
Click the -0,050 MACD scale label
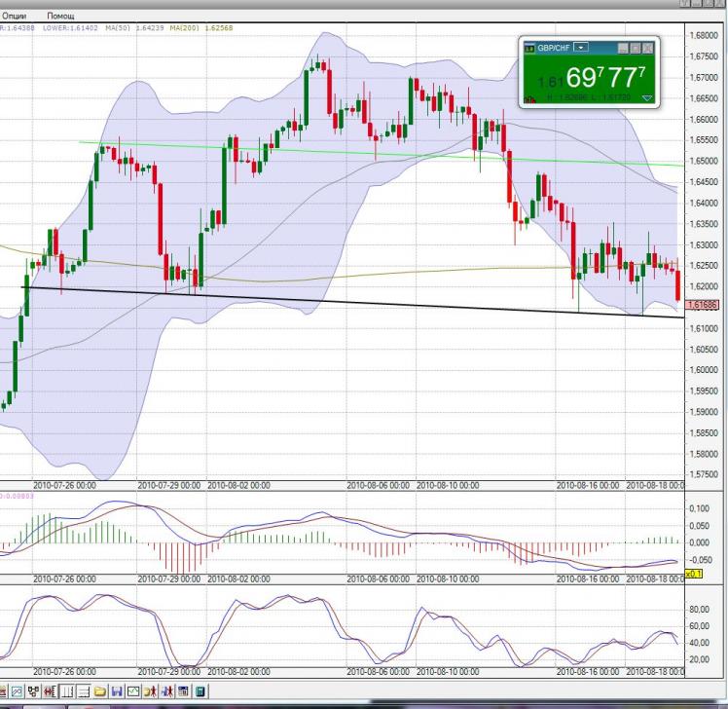tap(700, 560)
